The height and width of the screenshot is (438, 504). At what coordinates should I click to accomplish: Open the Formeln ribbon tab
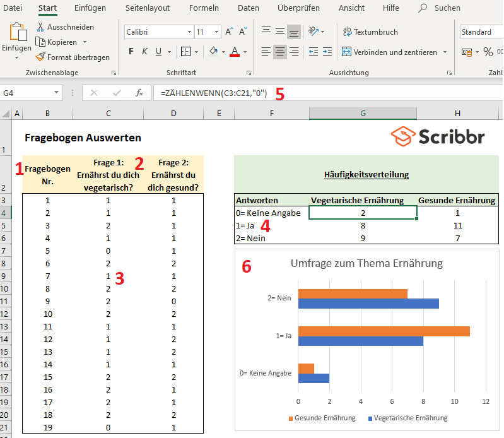(204, 8)
